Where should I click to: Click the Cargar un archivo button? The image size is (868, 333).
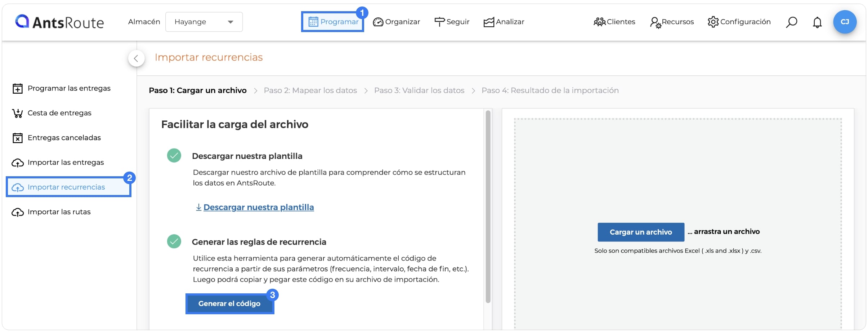pos(641,232)
